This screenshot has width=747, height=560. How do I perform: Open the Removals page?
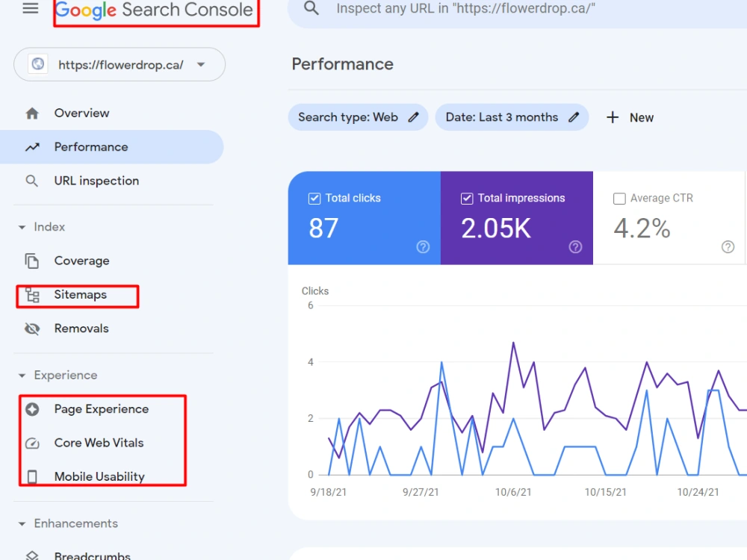click(81, 329)
